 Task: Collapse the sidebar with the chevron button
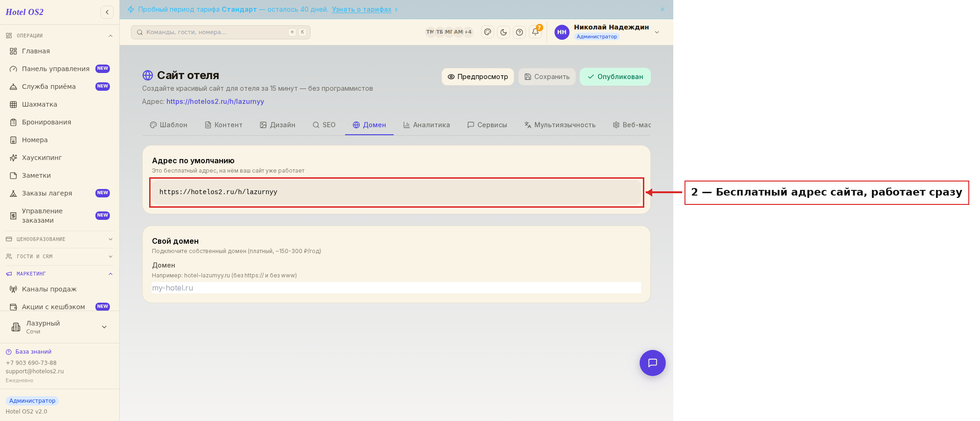pos(107,12)
